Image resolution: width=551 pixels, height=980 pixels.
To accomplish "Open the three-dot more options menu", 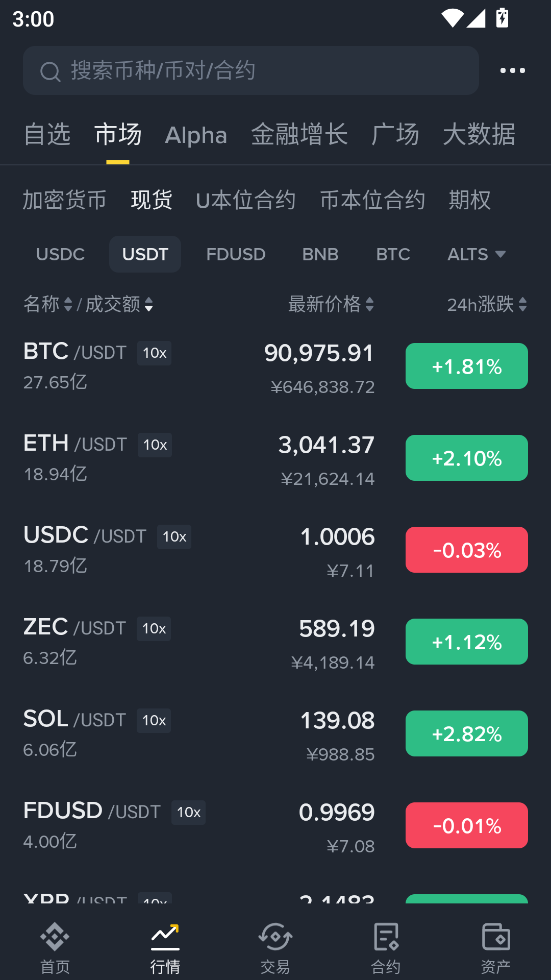I will [512, 70].
